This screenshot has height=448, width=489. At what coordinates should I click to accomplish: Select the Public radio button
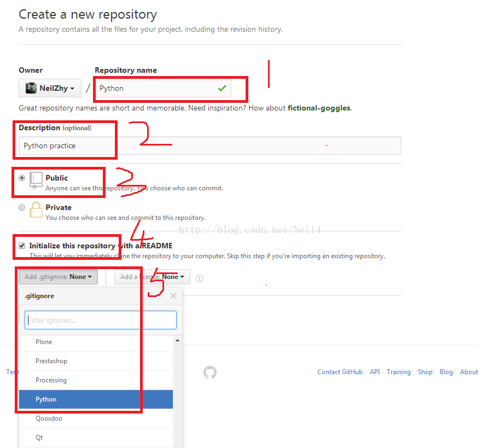pyautogui.click(x=22, y=178)
